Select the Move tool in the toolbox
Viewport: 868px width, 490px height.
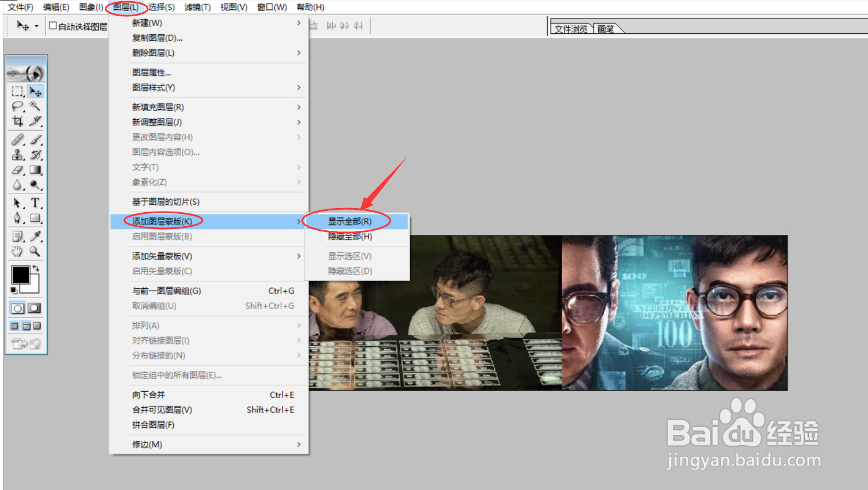[x=35, y=92]
